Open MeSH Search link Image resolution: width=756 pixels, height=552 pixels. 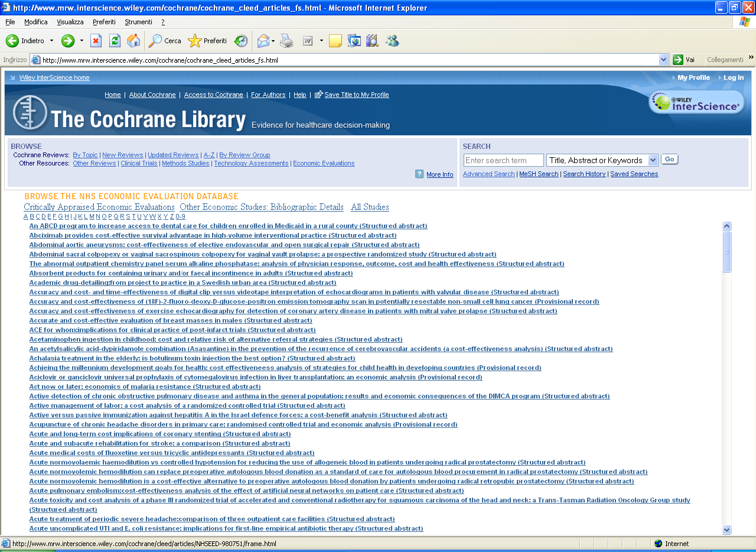tap(539, 174)
